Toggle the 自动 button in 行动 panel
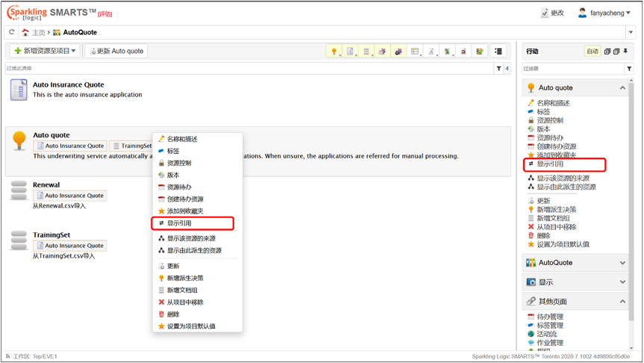The height and width of the screenshot is (363, 644). pyautogui.click(x=592, y=52)
